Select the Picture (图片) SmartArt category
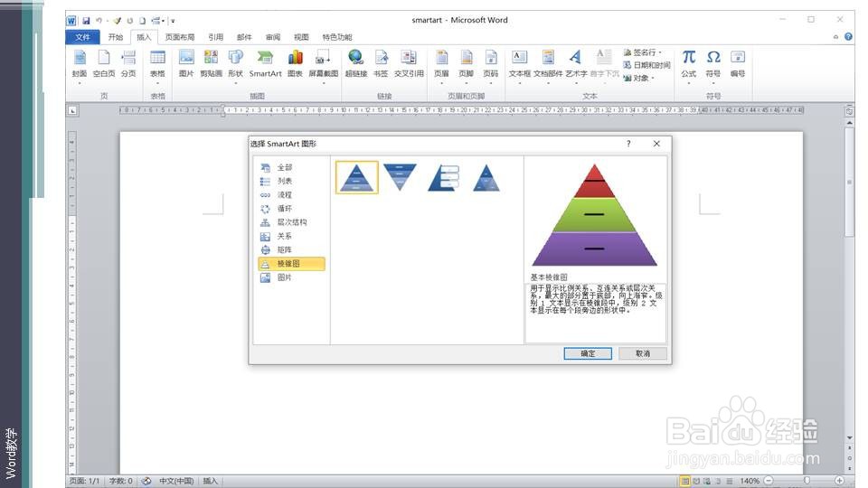The height and width of the screenshot is (488, 868). click(x=291, y=277)
